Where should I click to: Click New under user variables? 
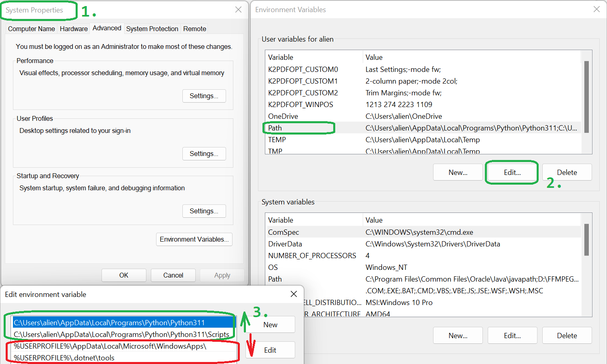pyautogui.click(x=458, y=173)
